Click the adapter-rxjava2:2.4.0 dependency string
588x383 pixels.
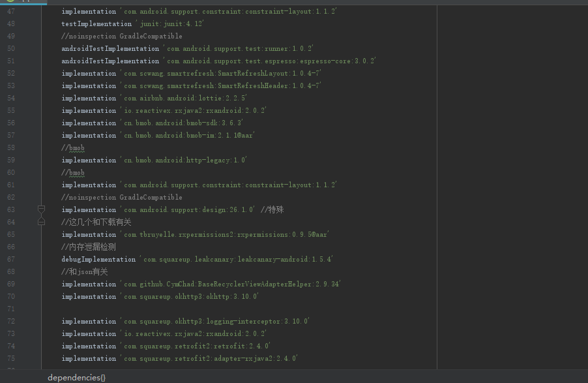click(x=209, y=358)
